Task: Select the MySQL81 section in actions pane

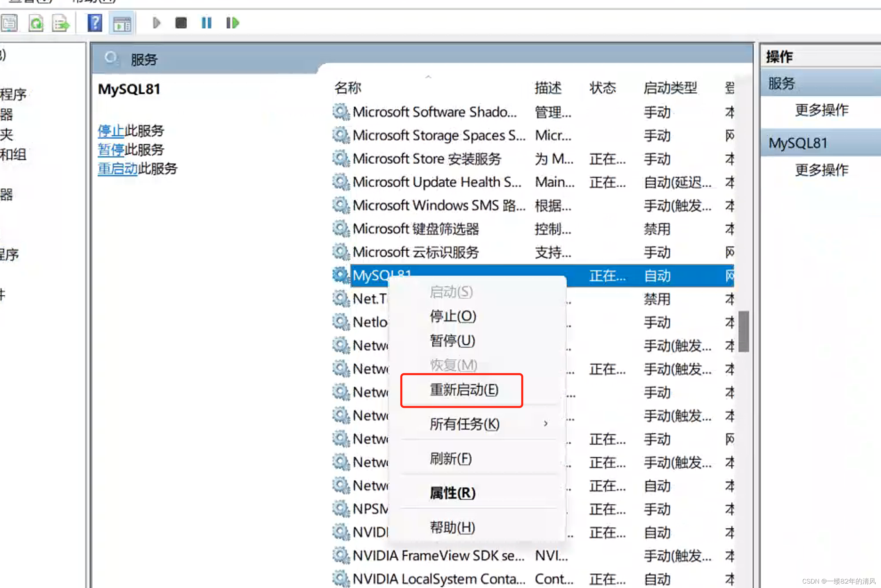Action: [821, 143]
